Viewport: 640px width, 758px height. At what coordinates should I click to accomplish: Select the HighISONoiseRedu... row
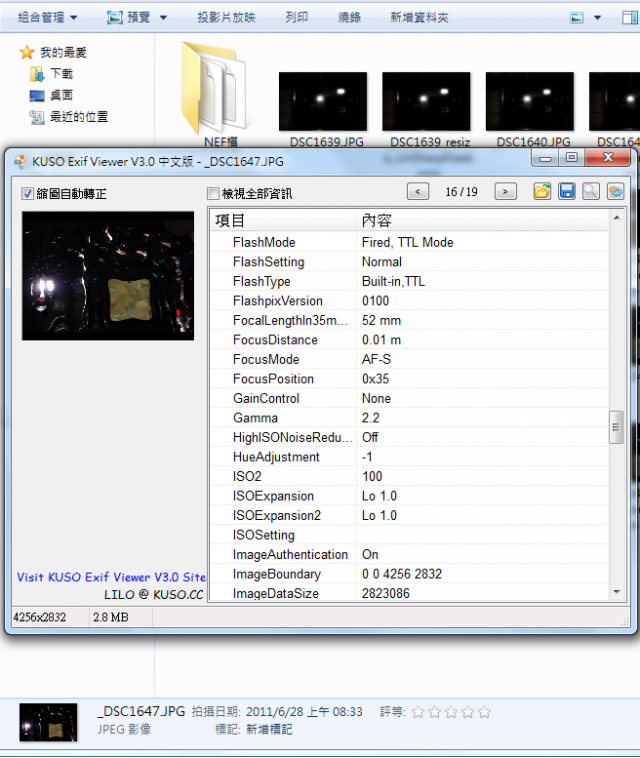pos(409,437)
